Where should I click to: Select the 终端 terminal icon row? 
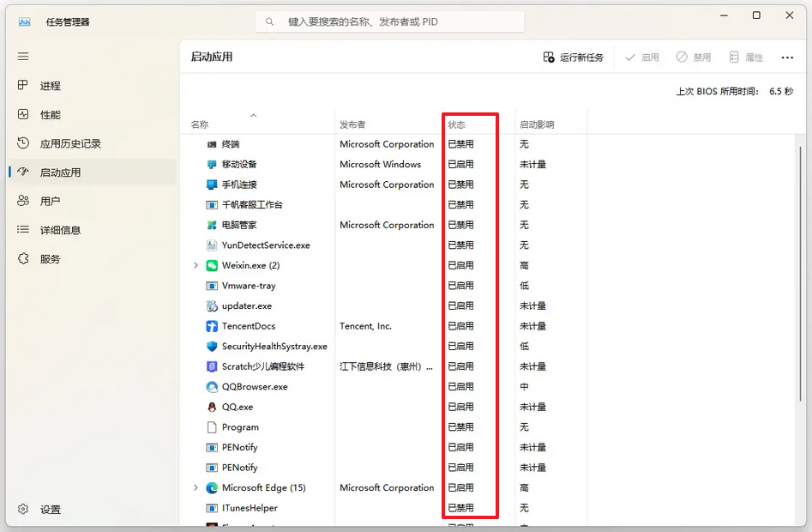click(212, 144)
